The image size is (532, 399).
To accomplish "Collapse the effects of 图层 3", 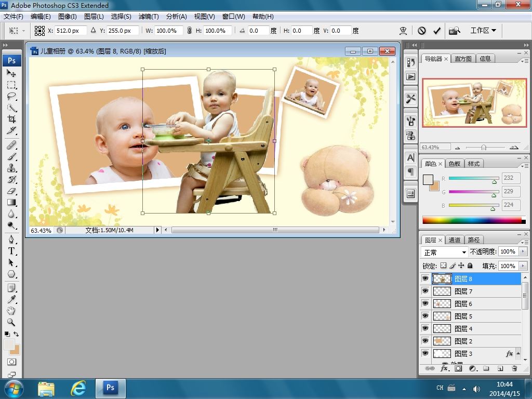I will pyautogui.click(x=518, y=353).
